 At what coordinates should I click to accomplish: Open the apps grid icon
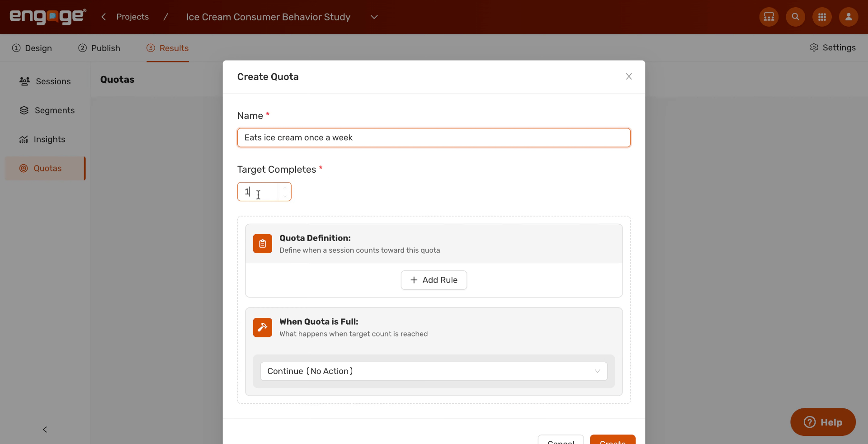click(822, 17)
